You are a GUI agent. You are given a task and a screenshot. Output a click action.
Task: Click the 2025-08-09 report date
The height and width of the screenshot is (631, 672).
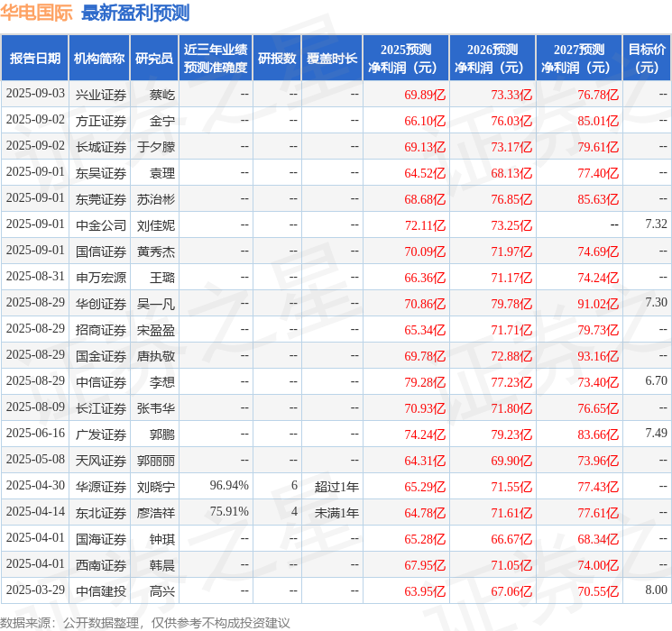pos(35,407)
